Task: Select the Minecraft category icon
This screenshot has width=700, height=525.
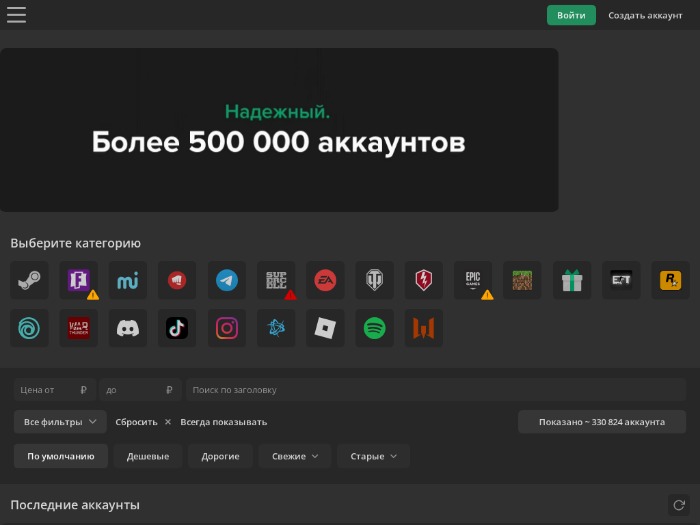Action: coord(522,280)
